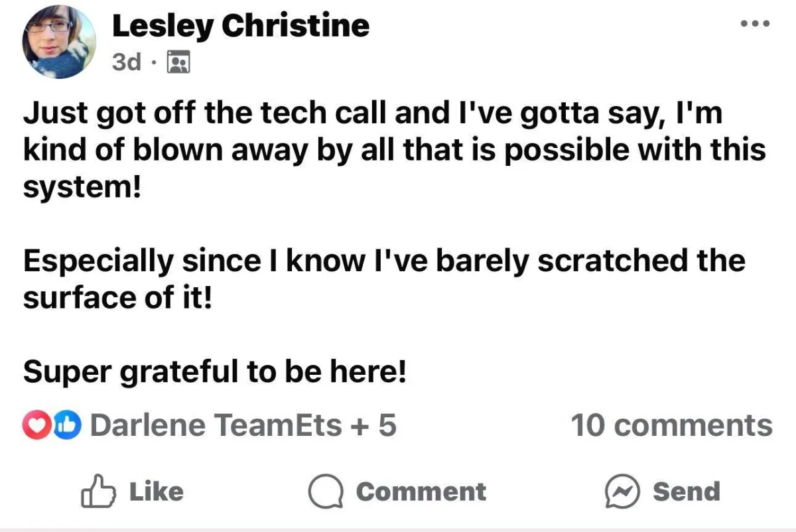Open the Lesley Christine profile name link

pyautogui.click(x=240, y=27)
